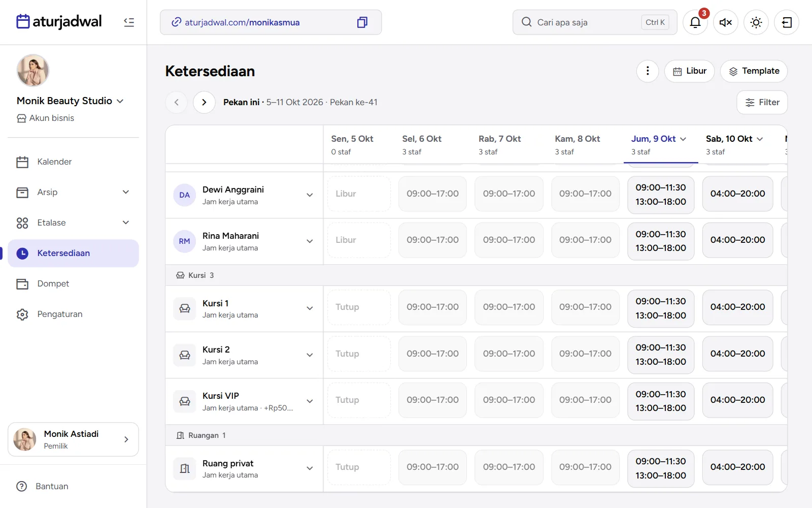Focus the 'Cari apa saja' search field
812x508 pixels.
[x=595, y=22]
